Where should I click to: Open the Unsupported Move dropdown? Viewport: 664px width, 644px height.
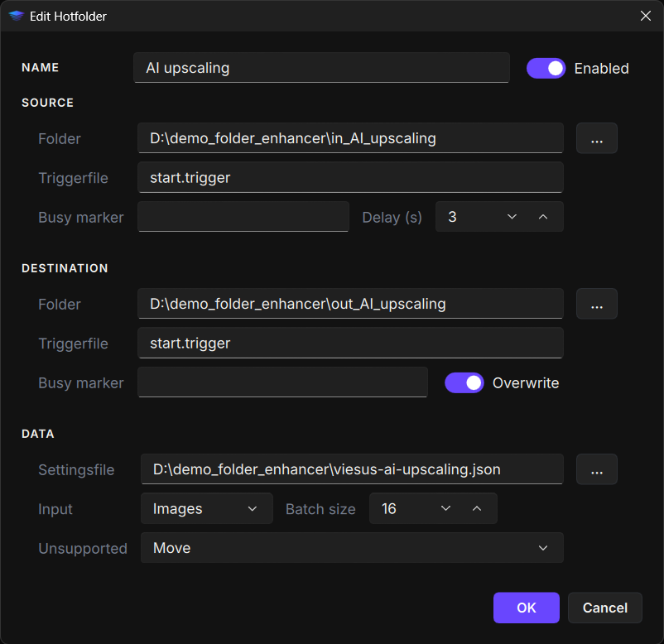coord(352,548)
